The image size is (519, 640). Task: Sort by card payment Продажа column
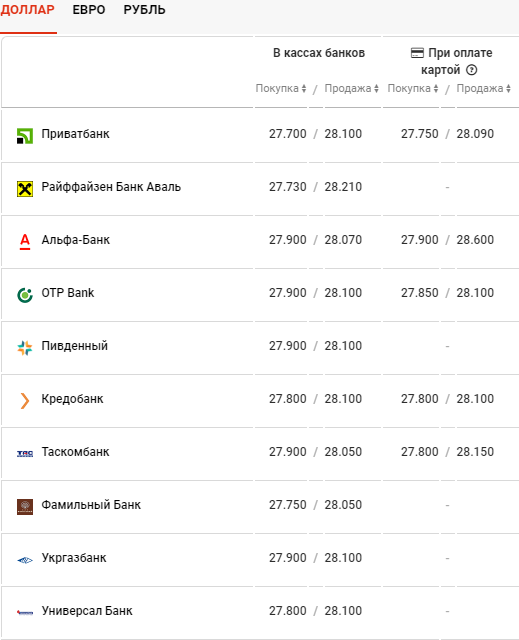click(x=484, y=88)
